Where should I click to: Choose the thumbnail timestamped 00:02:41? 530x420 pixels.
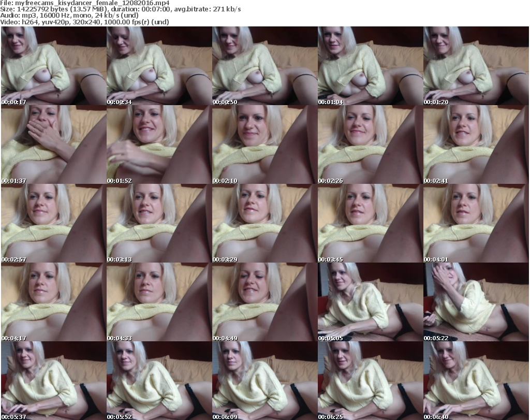(476, 144)
